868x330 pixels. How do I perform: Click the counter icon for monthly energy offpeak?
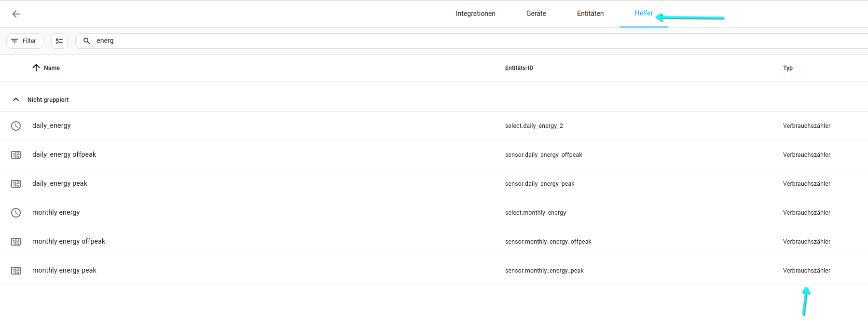(16, 242)
